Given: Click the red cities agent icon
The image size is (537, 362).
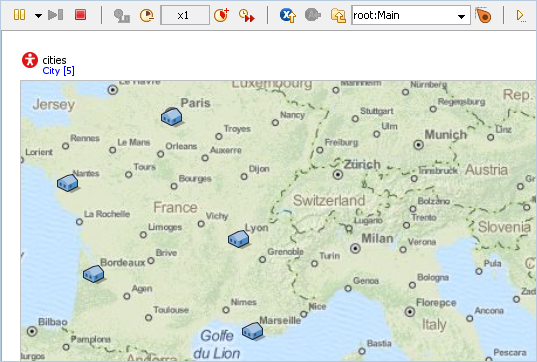Looking at the screenshot, I should [30, 60].
